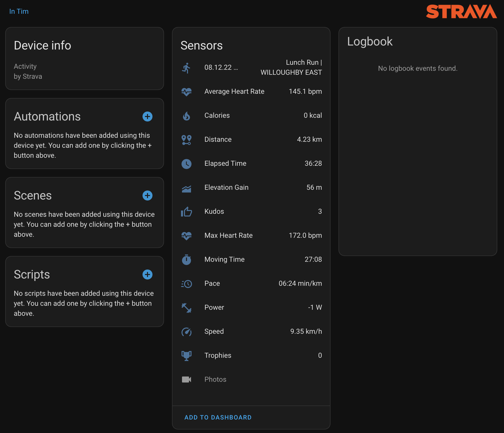The width and height of the screenshot is (504, 433).
Task: Add a new scene with plus icon
Action: pyautogui.click(x=147, y=195)
